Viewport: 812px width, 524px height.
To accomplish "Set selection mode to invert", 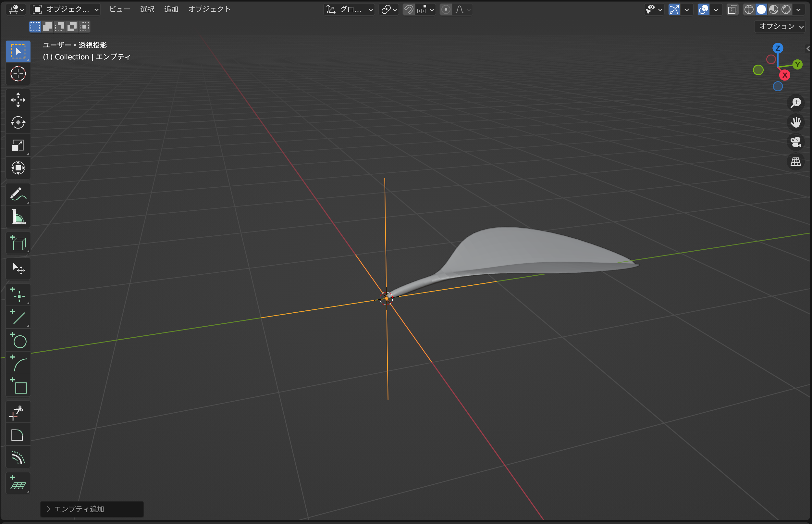I will [x=72, y=27].
